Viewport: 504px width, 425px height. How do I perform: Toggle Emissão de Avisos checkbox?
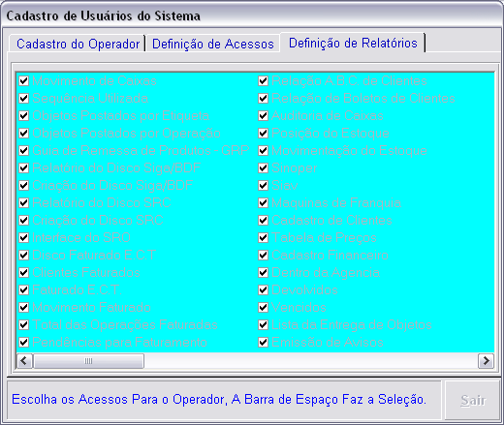pos(264,342)
